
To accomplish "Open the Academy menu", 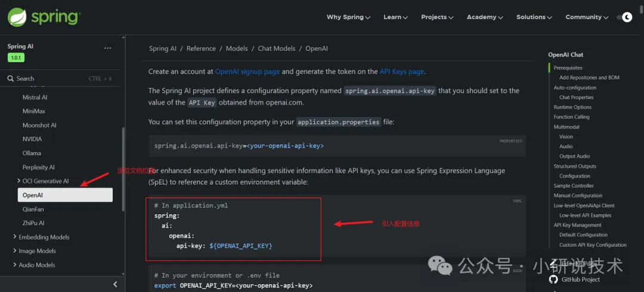I will (x=485, y=17).
